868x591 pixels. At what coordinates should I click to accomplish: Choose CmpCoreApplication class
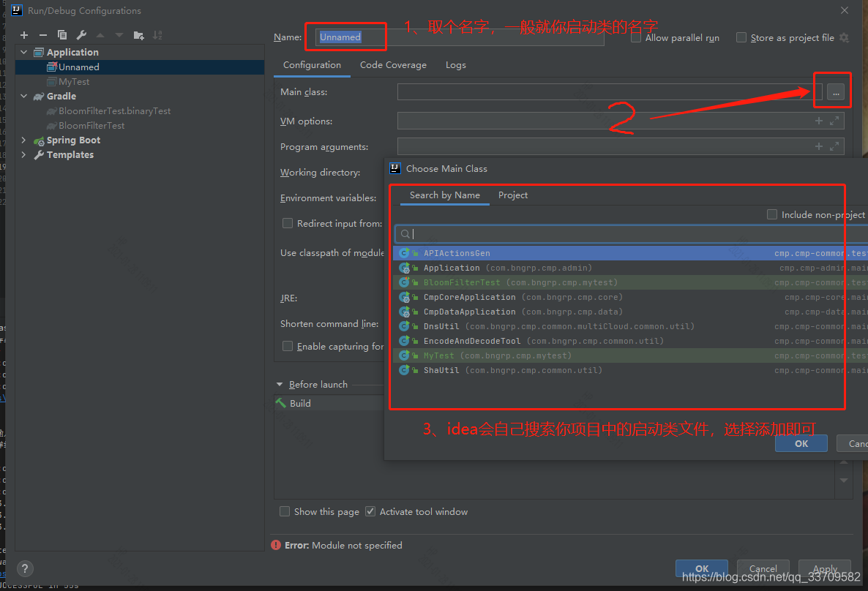pos(631,297)
